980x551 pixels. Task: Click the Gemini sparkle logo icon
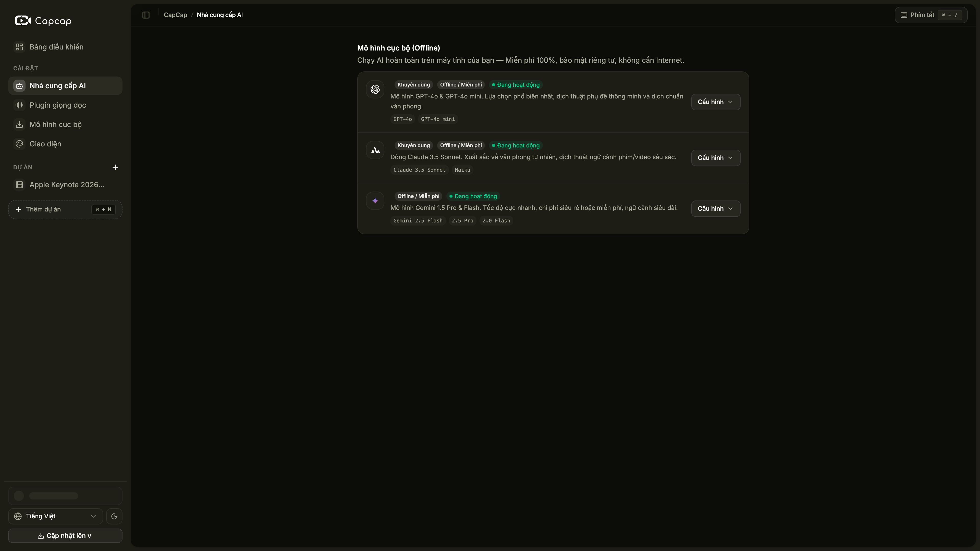tap(375, 201)
